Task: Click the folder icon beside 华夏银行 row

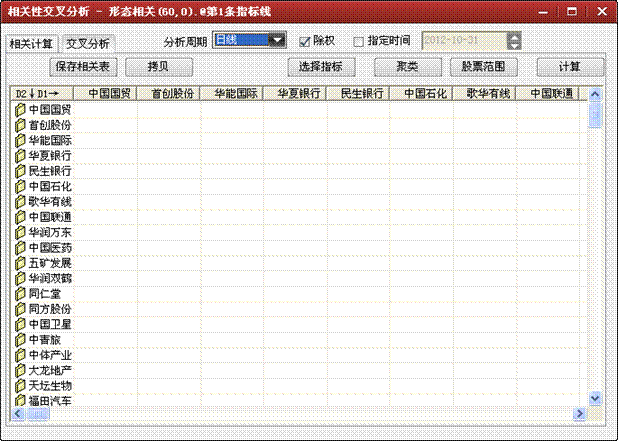Action: (x=20, y=156)
